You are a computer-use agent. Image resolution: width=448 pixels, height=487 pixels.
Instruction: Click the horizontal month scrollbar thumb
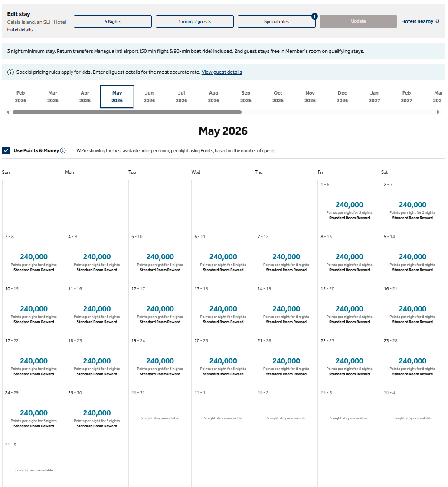(x=127, y=112)
